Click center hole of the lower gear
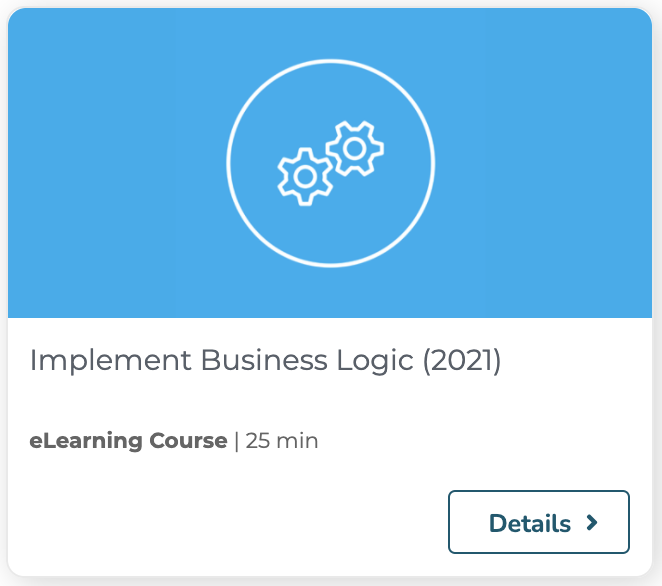Screen dimensions: 662x586 pyautogui.click(x=305, y=177)
